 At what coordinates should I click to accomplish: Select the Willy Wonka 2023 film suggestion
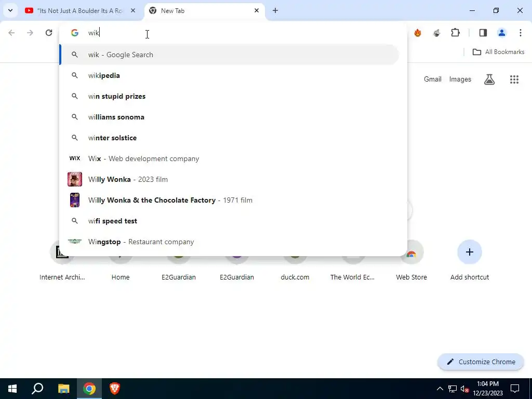pos(229,179)
